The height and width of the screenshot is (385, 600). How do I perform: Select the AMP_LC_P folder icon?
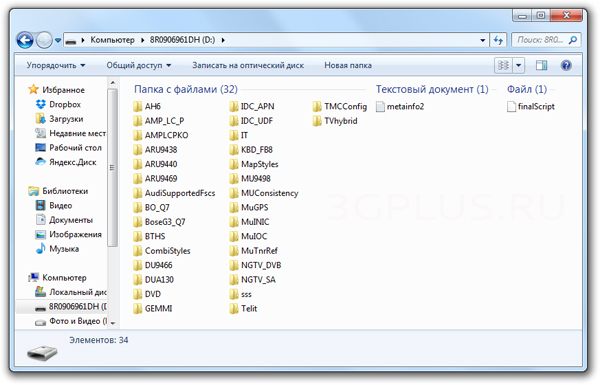point(138,121)
